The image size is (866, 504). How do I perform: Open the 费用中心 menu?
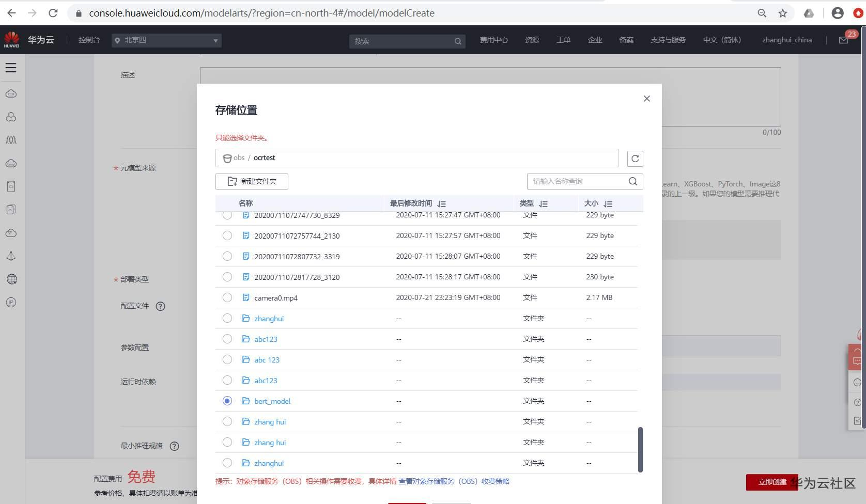[x=493, y=40]
